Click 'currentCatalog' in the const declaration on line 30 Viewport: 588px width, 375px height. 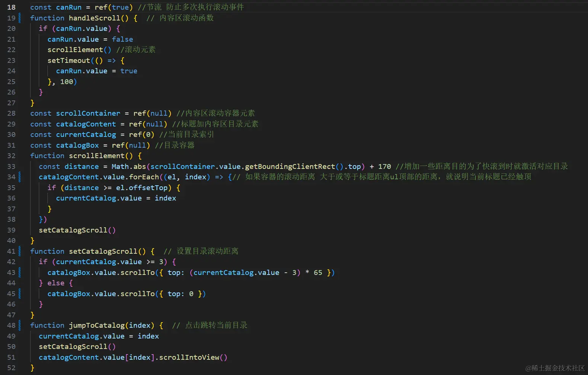[86, 134]
